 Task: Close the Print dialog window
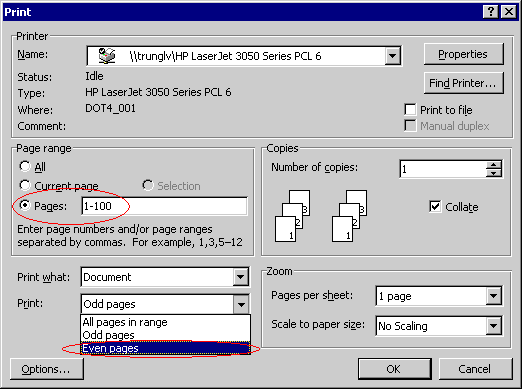pyautogui.click(x=509, y=12)
